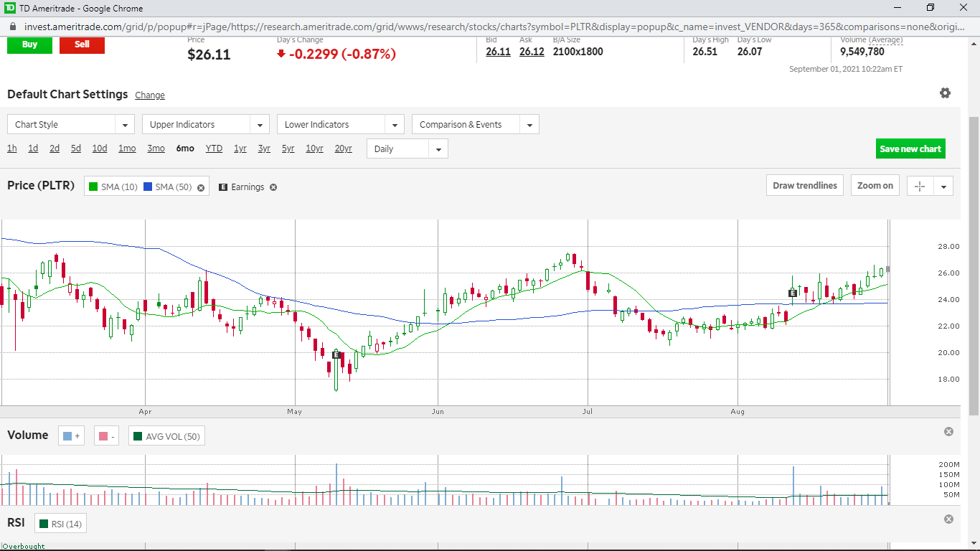Toggle the AVG VOL (50) legend item
Image resolution: width=980 pixels, height=551 pixels.
[x=166, y=436]
